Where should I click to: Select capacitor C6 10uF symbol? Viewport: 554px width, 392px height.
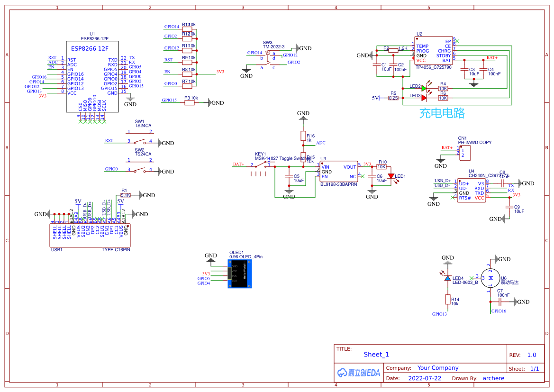(x=372, y=176)
